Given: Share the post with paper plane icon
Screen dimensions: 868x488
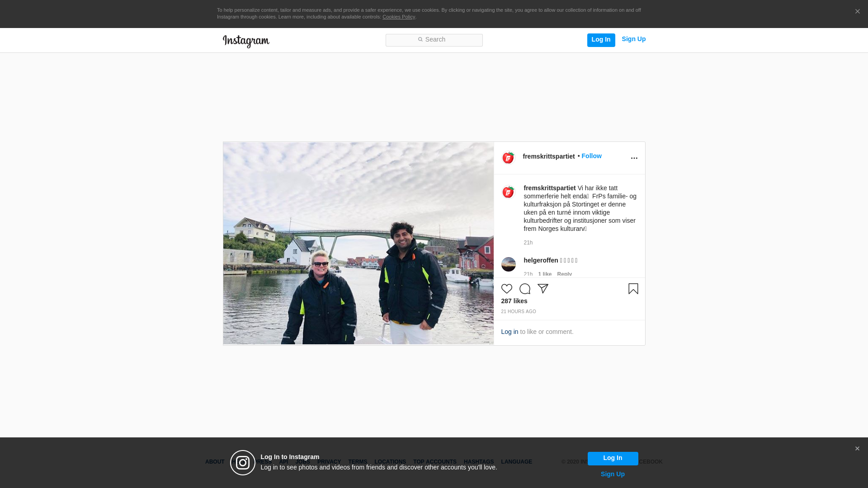Looking at the screenshot, I should tap(543, 289).
